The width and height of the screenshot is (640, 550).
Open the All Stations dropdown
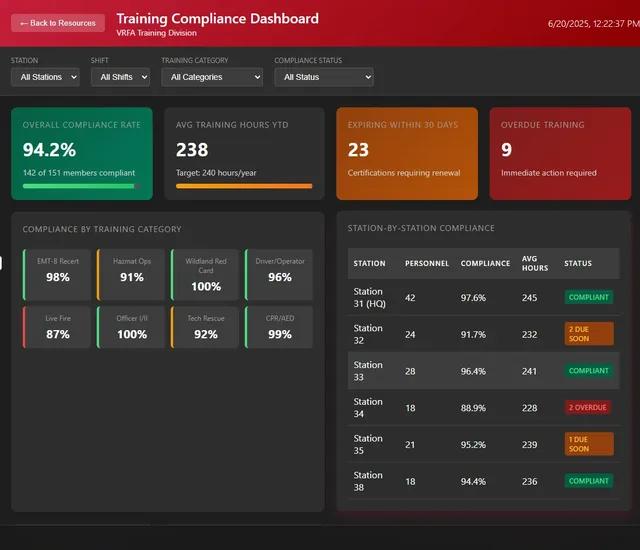pos(45,77)
